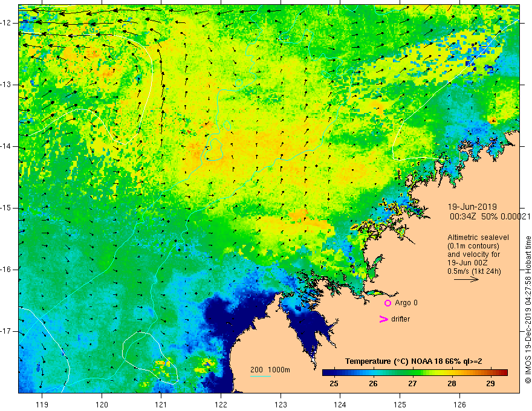Image resolution: width=532 pixels, height=411 pixels.
Task: Click the colorbar tick label 29
Action: coord(490,384)
